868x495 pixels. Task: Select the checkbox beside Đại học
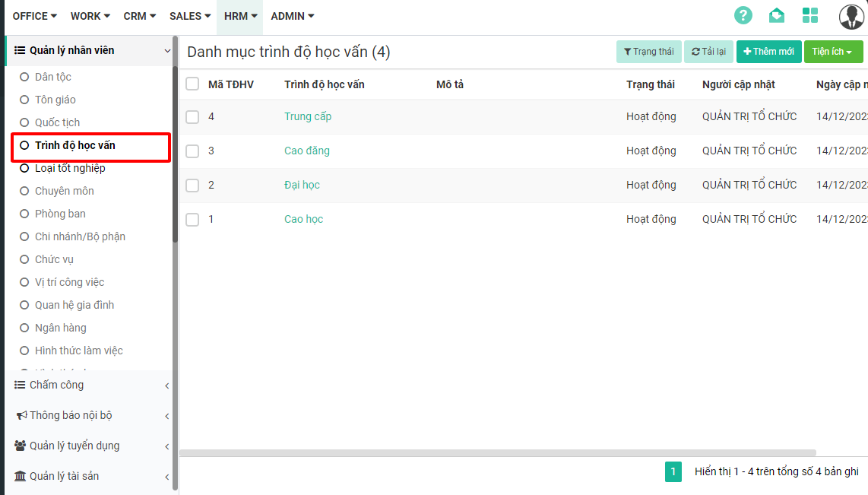click(192, 185)
